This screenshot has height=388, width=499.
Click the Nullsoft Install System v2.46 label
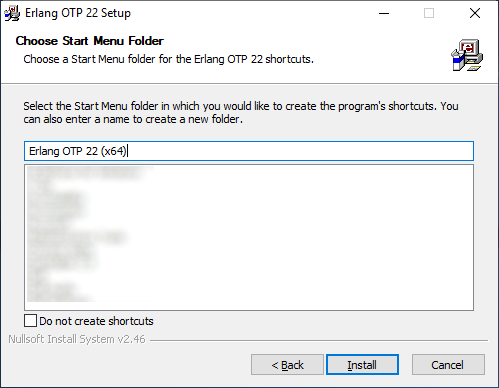point(77,339)
